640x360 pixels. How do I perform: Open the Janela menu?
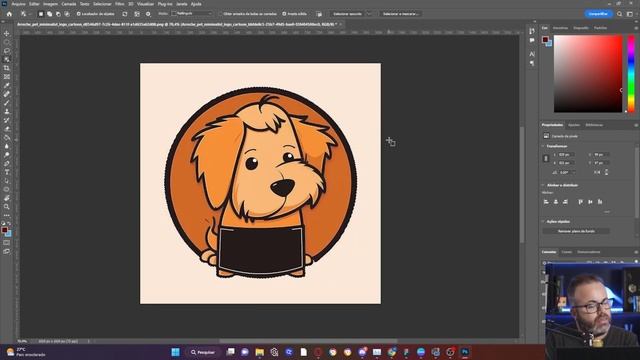pos(182,4)
